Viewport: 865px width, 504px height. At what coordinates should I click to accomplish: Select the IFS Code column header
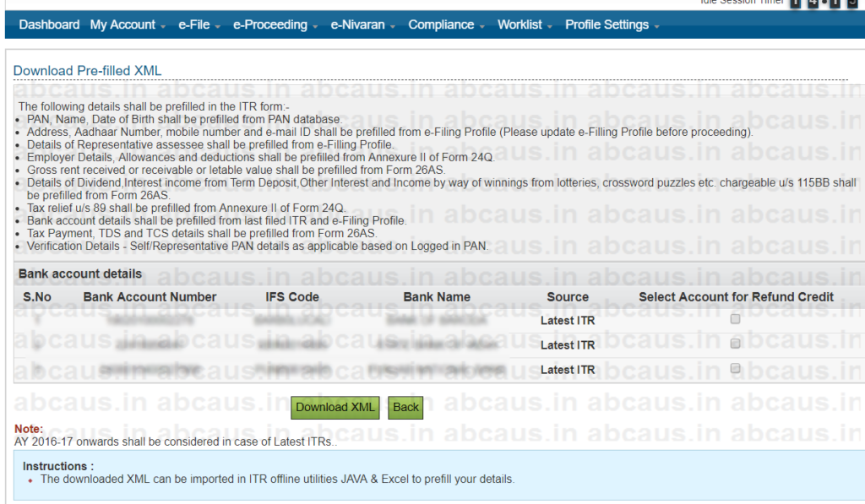coord(291,297)
